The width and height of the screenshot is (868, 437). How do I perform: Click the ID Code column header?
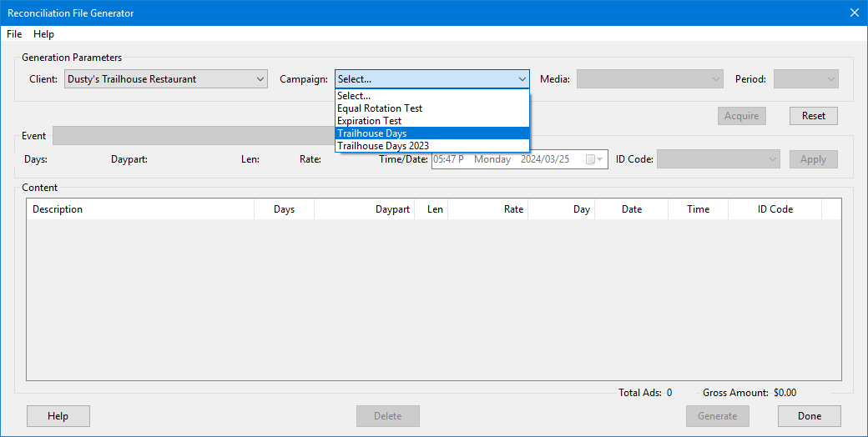click(775, 209)
